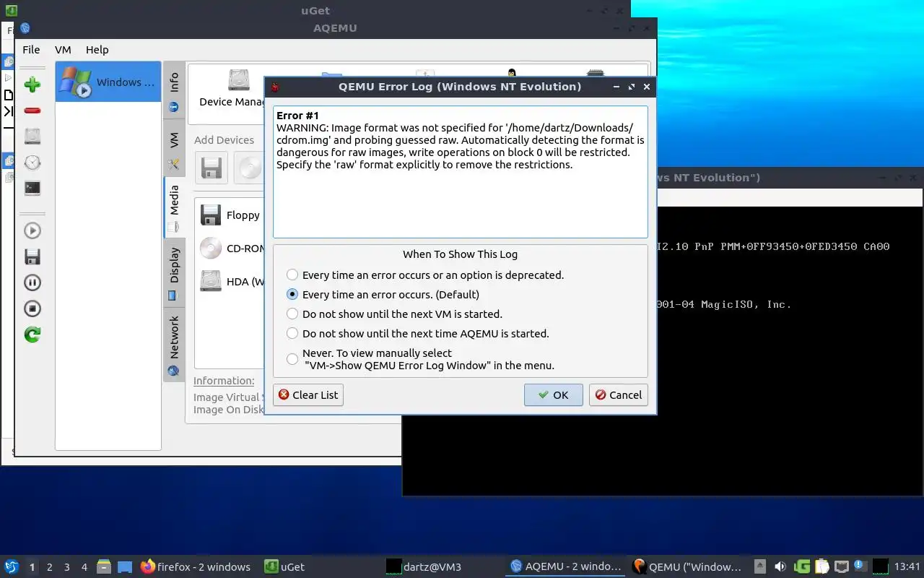Open the file manager from the taskbar

105,566
